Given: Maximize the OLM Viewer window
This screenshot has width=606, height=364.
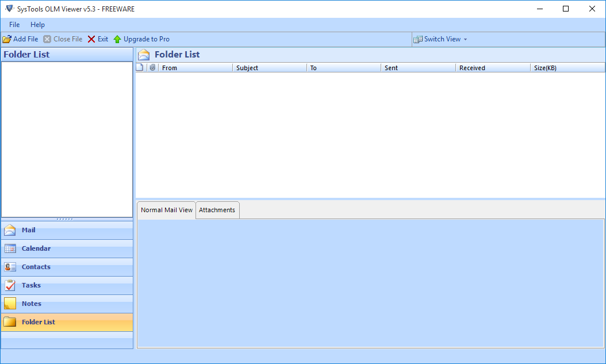Looking at the screenshot, I should pos(566,9).
